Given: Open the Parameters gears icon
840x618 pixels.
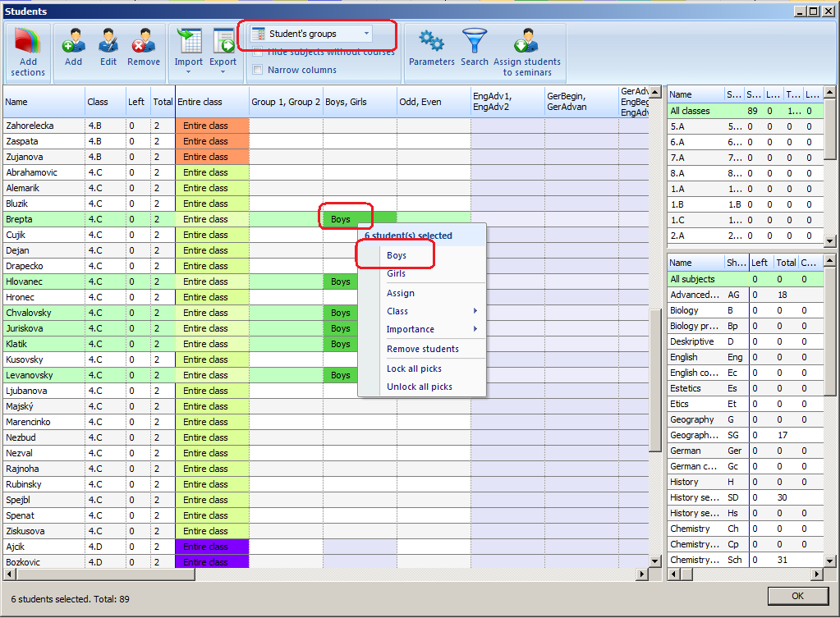Looking at the screenshot, I should click(x=431, y=41).
